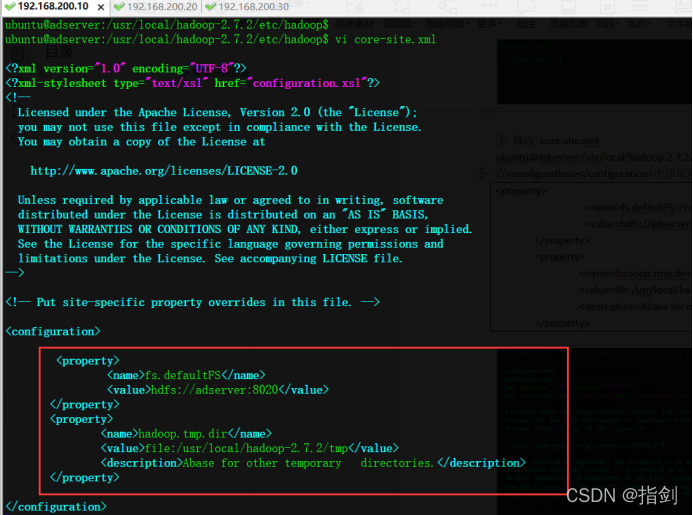Click the 'Unless required by applicable law' line

click(x=230, y=200)
